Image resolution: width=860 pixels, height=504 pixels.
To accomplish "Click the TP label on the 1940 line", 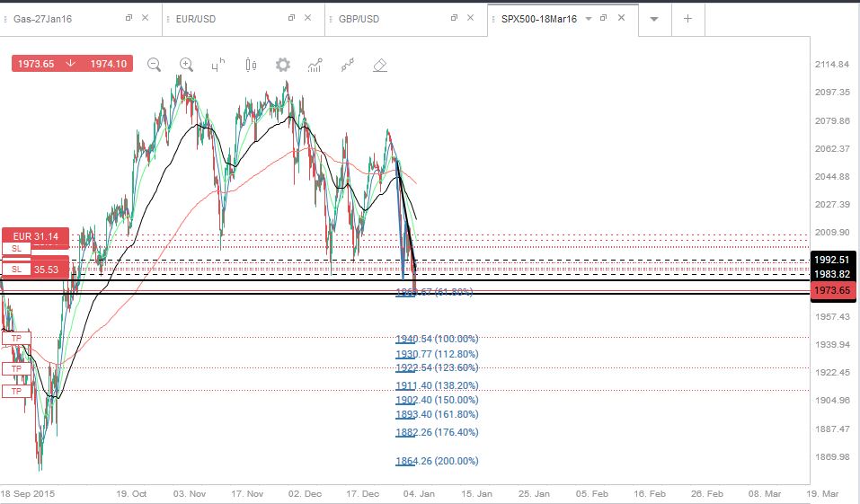I will click(16, 339).
